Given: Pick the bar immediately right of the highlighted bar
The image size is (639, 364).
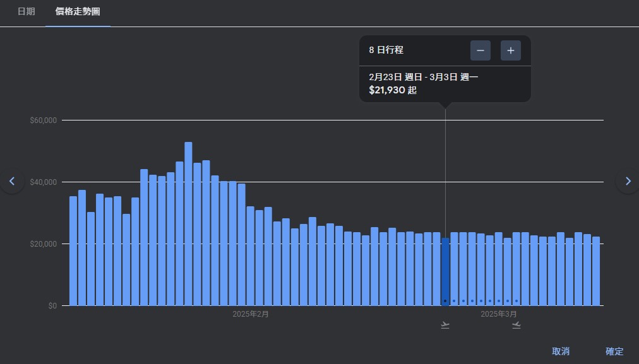Looking at the screenshot, I should click(x=454, y=269).
